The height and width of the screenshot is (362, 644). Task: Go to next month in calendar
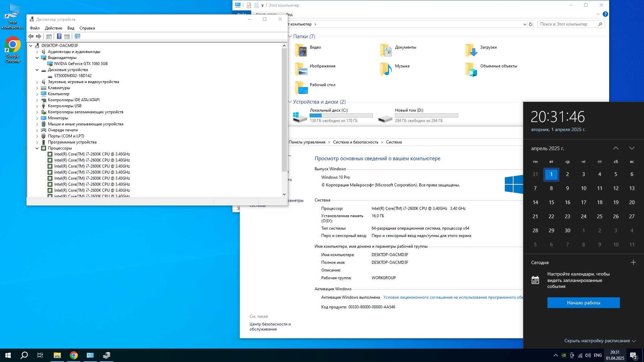click(632, 148)
